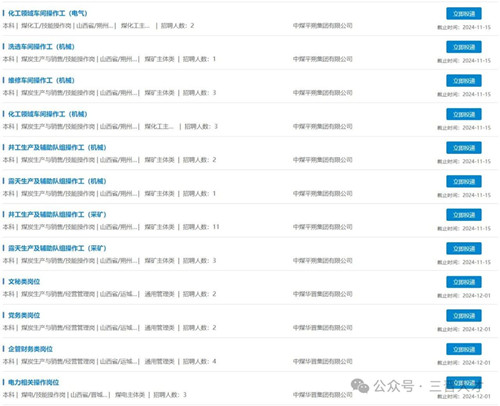500x406 pixels.
Task: View the 井工生产及辅助队组操作工(机械) position
Action: 57,147
